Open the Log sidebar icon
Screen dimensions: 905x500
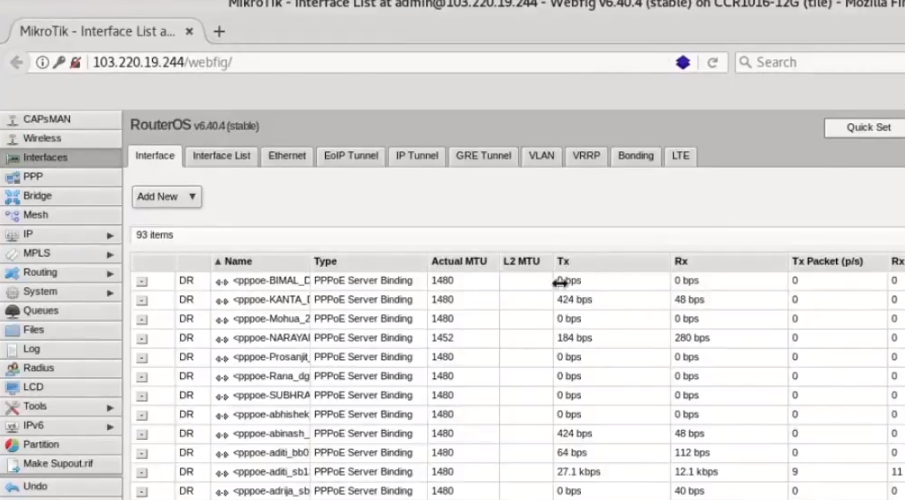pos(12,349)
